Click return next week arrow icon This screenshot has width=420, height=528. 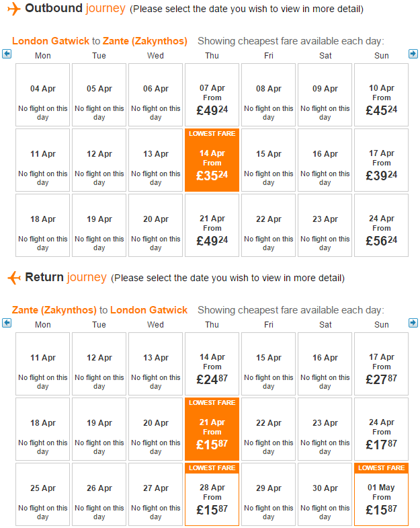413,323
